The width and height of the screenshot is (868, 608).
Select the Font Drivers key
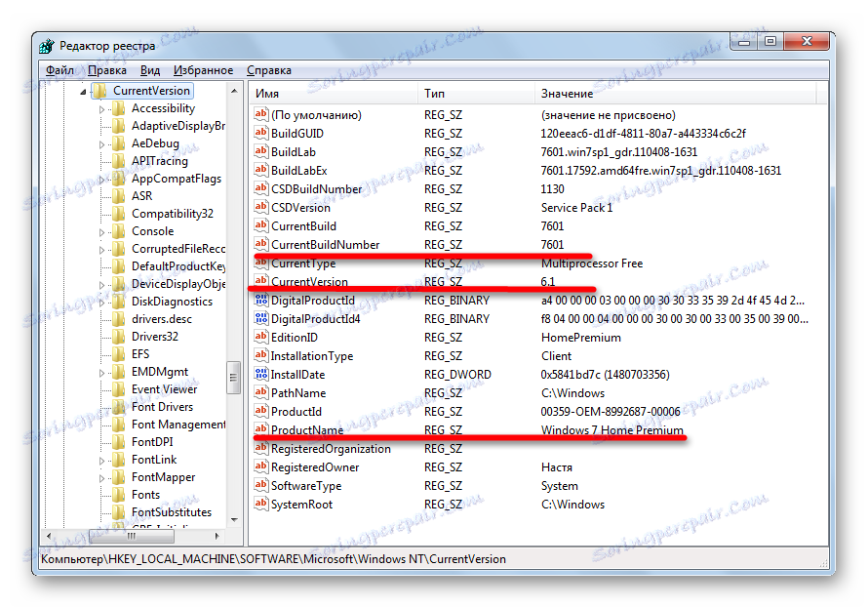162,407
